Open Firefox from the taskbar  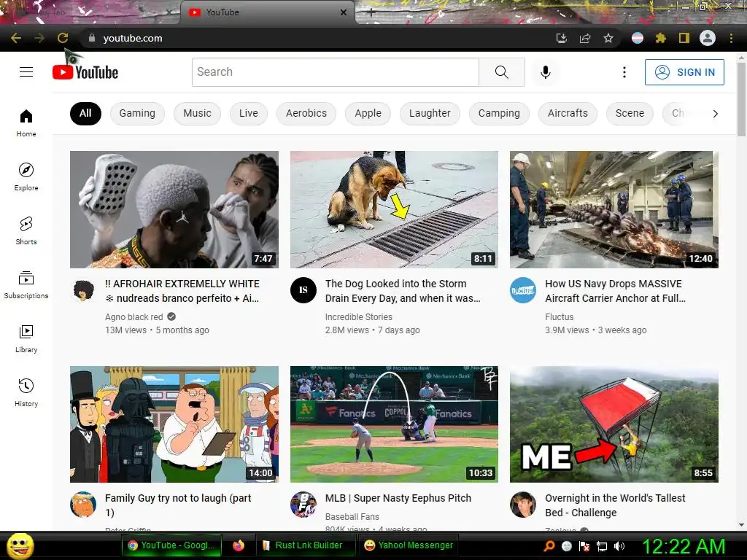click(239, 545)
